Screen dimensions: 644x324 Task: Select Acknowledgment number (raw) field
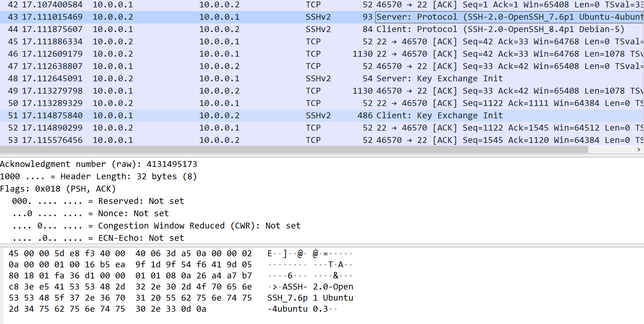click(x=99, y=164)
